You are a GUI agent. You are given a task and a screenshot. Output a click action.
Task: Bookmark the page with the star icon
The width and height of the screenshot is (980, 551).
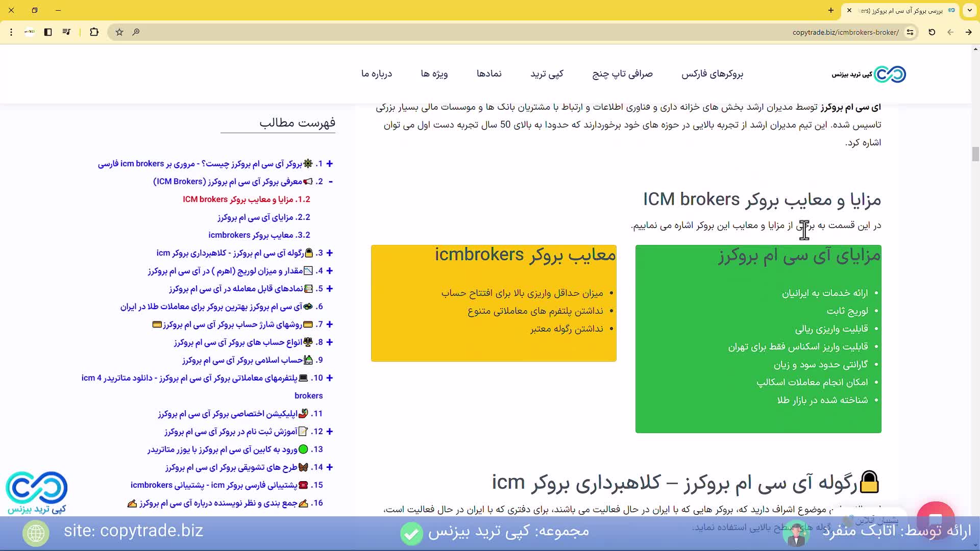coord(119,32)
